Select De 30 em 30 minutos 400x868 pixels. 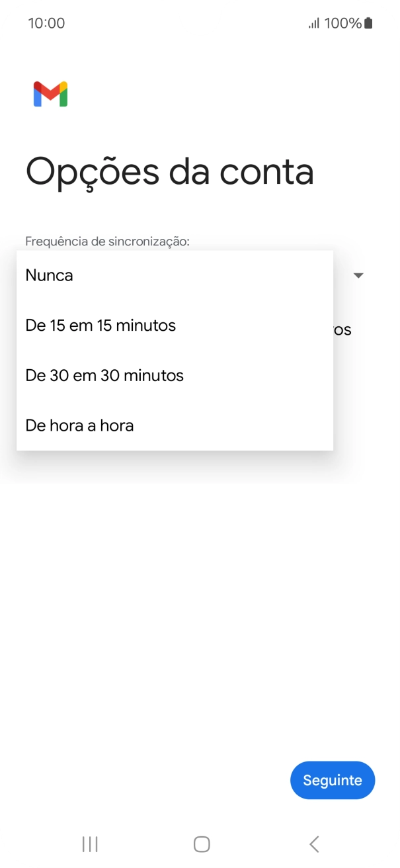103,375
